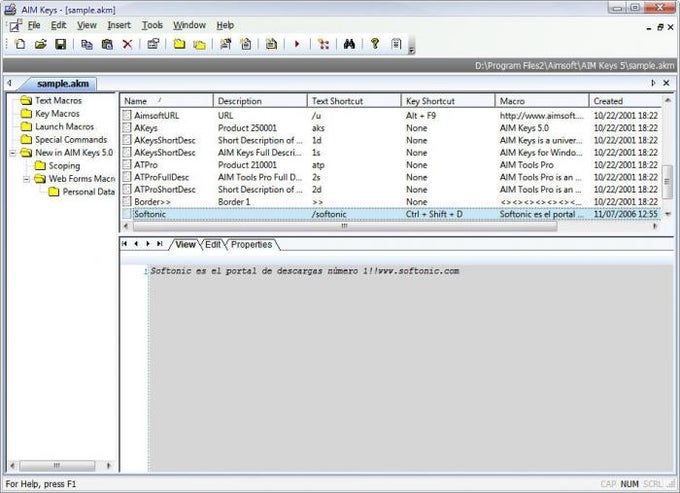Viewport: 680px width, 493px height.
Task: Click the Open folder toolbar icon
Action: (x=40, y=44)
